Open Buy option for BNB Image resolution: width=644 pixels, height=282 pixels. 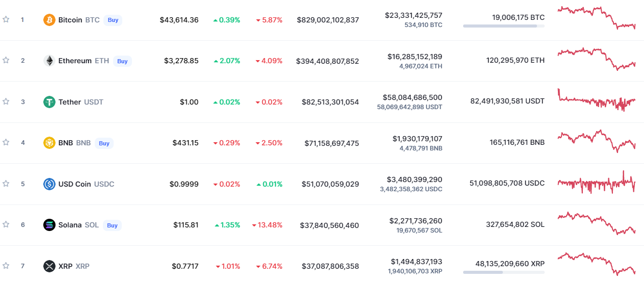(x=104, y=143)
